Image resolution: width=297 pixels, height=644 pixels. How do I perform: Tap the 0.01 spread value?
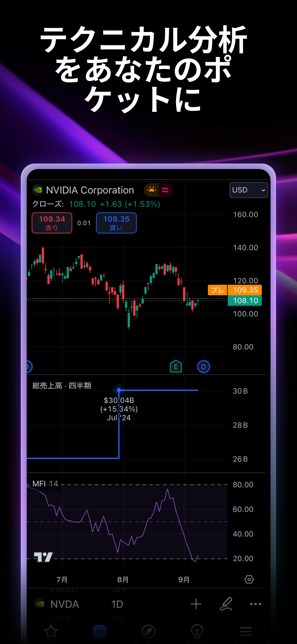pyautogui.click(x=84, y=223)
